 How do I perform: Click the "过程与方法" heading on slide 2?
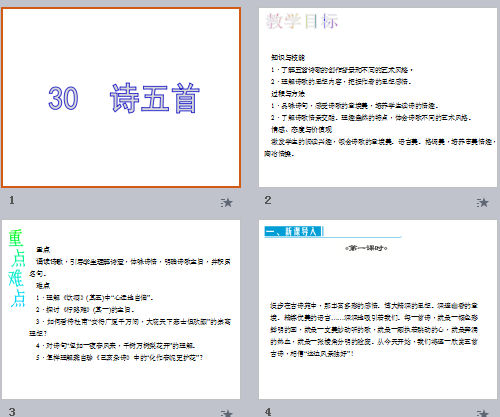[x=288, y=94]
